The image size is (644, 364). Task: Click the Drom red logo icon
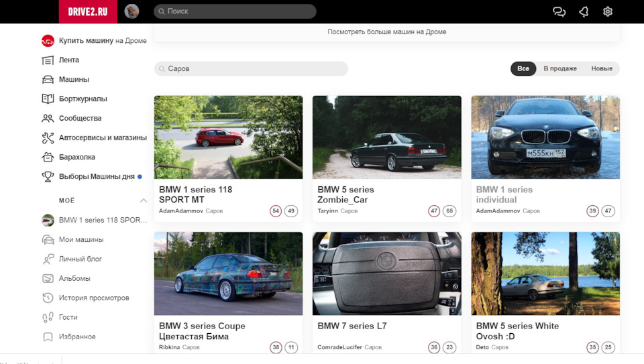[48, 41]
